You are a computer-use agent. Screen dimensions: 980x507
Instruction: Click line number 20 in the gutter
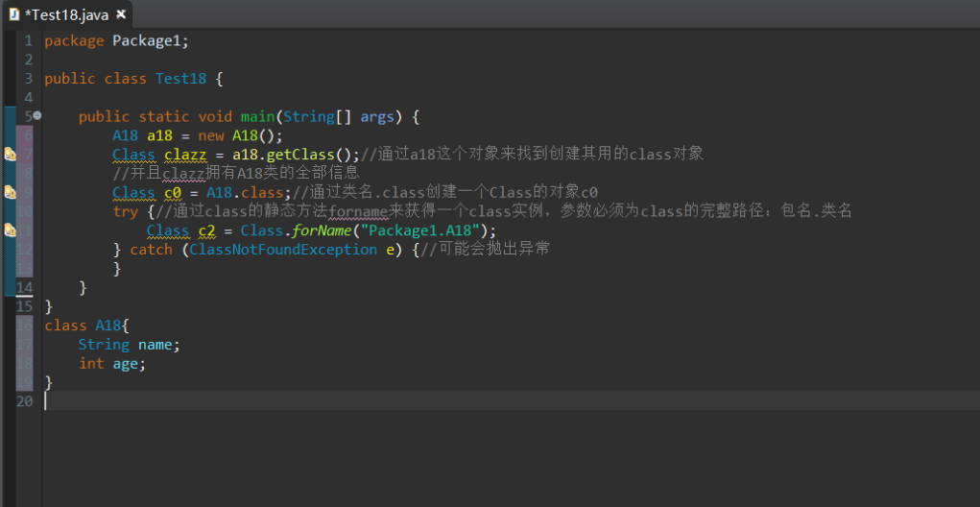(x=25, y=401)
